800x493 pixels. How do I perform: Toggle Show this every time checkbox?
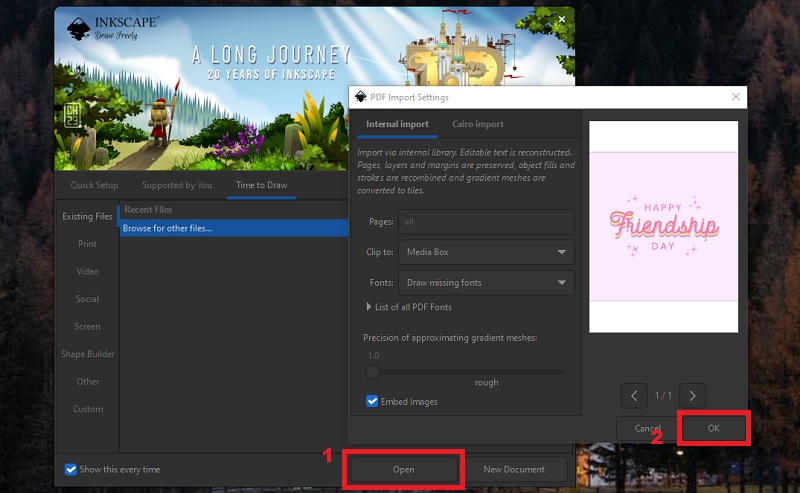click(x=70, y=469)
